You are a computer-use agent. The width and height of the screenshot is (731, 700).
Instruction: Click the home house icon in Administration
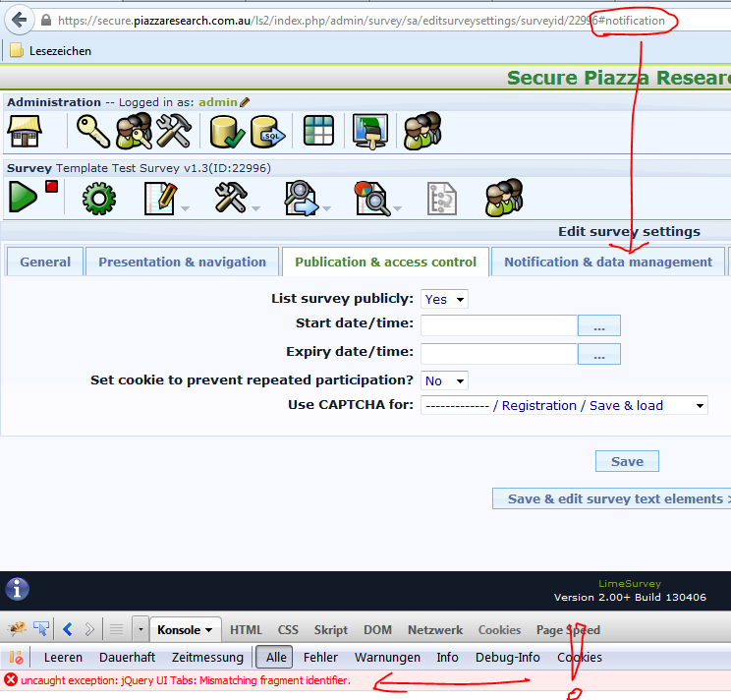click(24, 132)
